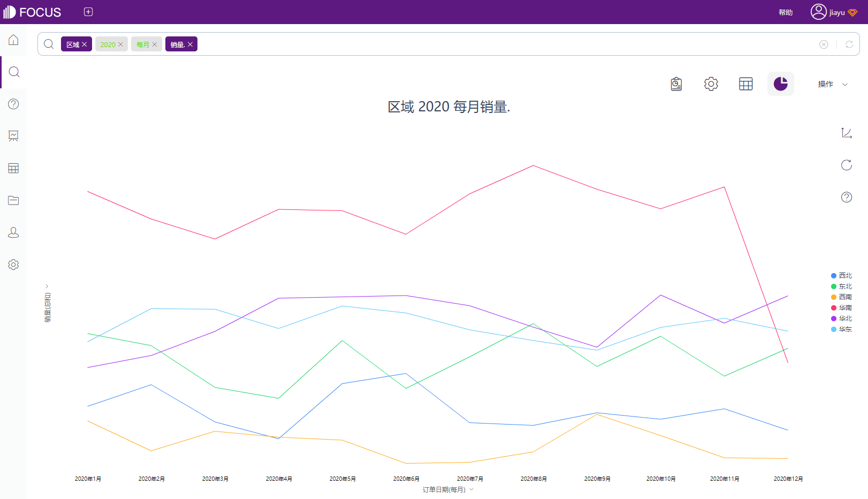The width and height of the screenshot is (868, 499).
Task: Click the 2020年3月 axis label
Action: (215, 479)
